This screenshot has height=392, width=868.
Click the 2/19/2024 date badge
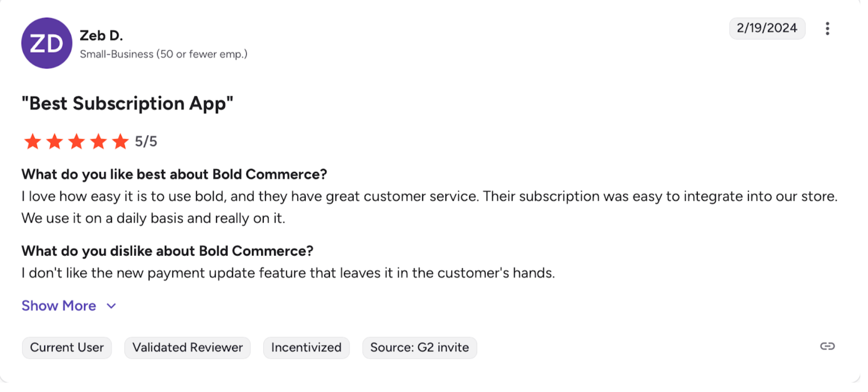pos(767,28)
